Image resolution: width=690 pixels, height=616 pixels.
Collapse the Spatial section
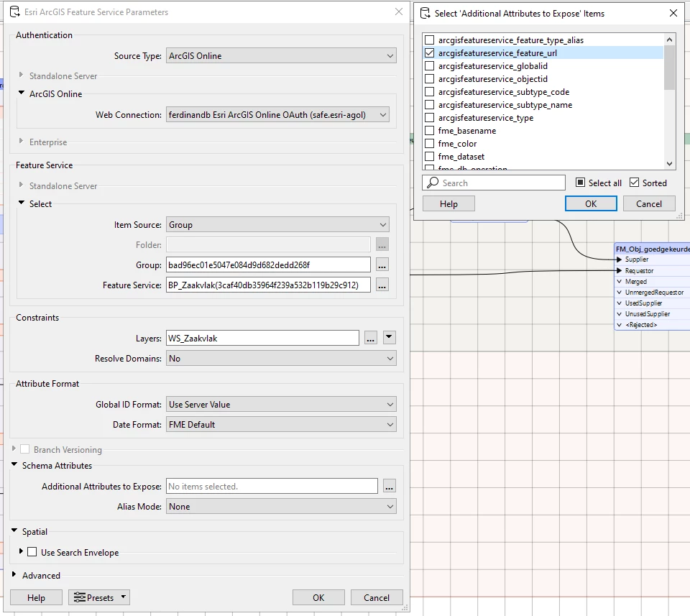pyautogui.click(x=14, y=530)
